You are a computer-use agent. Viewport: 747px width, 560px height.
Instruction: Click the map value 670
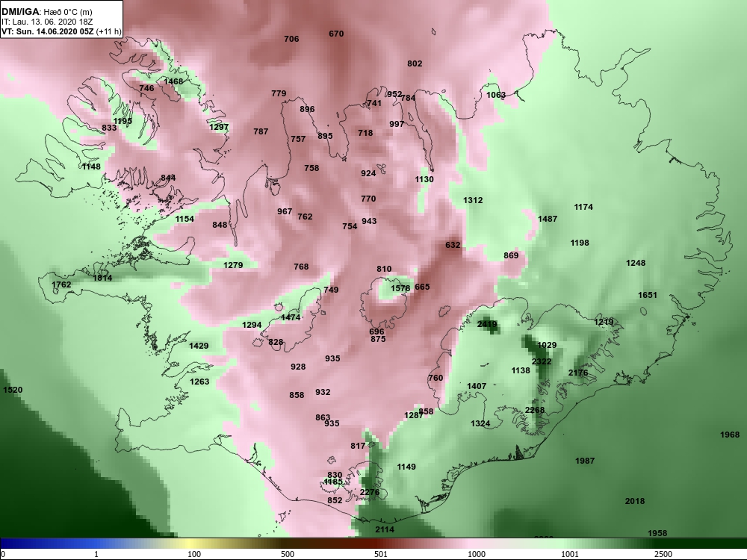point(336,34)
